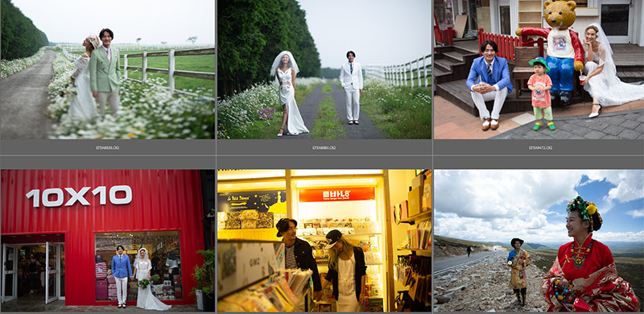Select the red traditional dress mountain photo
This screenshot has width=644, height=314.
539,241
